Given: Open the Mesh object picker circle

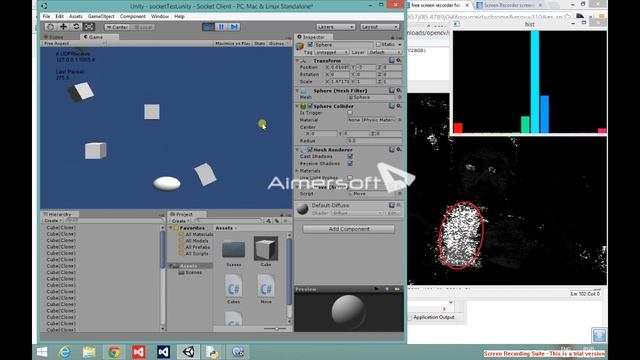Looking at the screenshot, I should [x=400, y=98].
